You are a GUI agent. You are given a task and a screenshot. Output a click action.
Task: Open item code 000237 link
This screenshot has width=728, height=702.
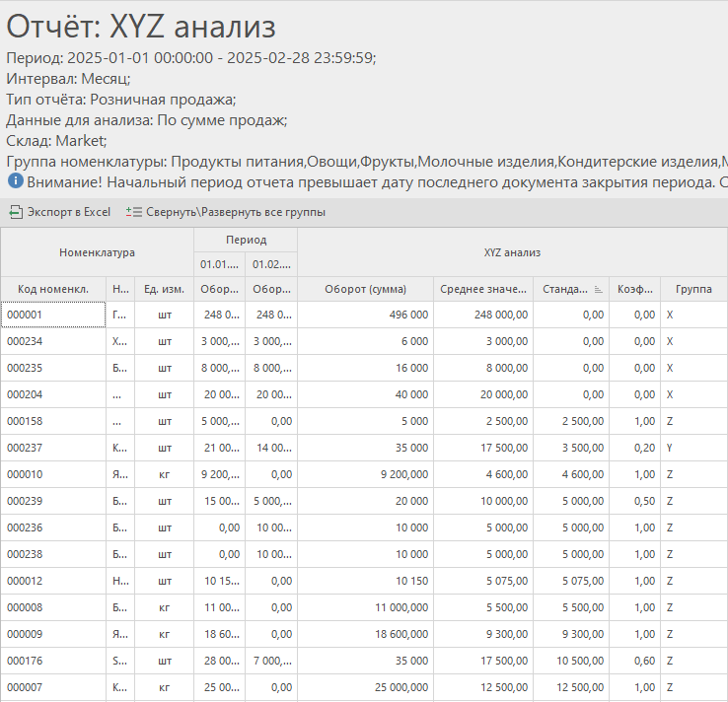click(x=24, y=448)
